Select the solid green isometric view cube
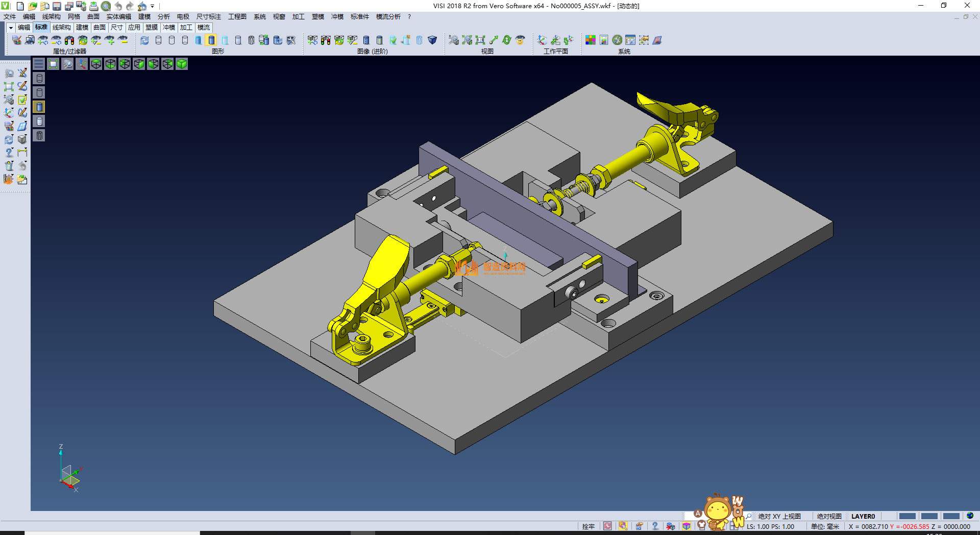Image resolution: width=980 pixels, height=535 pixels. point(182,64)
